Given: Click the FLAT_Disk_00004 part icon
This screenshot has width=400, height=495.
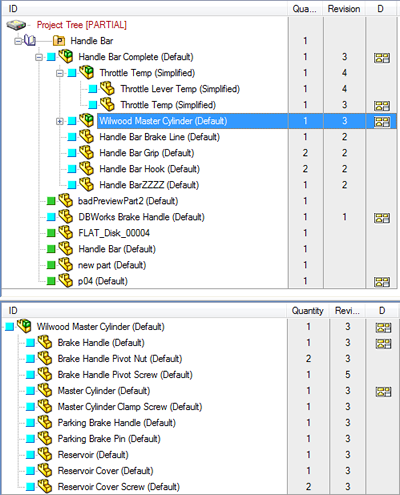Looking at the screenshot, I should [x=66, y=233].
